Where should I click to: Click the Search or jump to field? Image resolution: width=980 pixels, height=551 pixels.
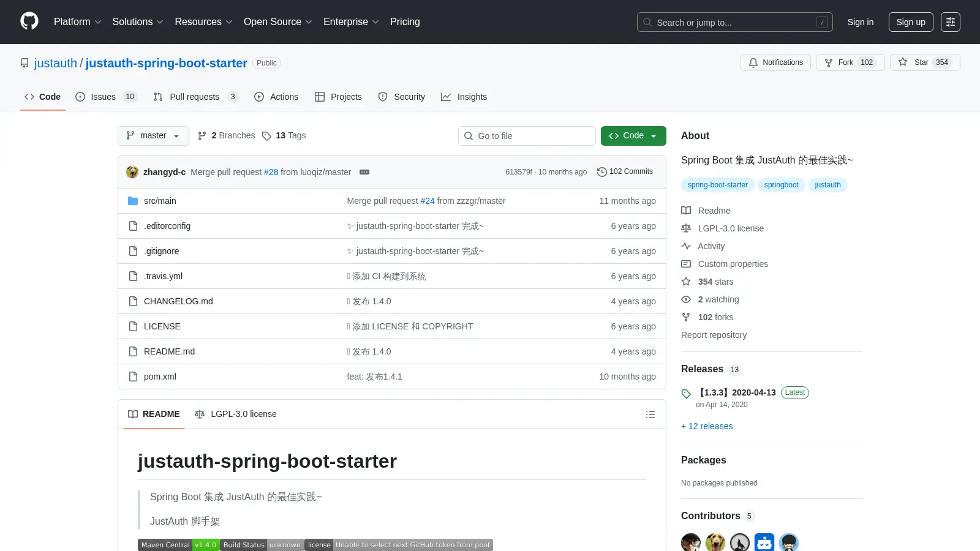click(x=735, y=22)
